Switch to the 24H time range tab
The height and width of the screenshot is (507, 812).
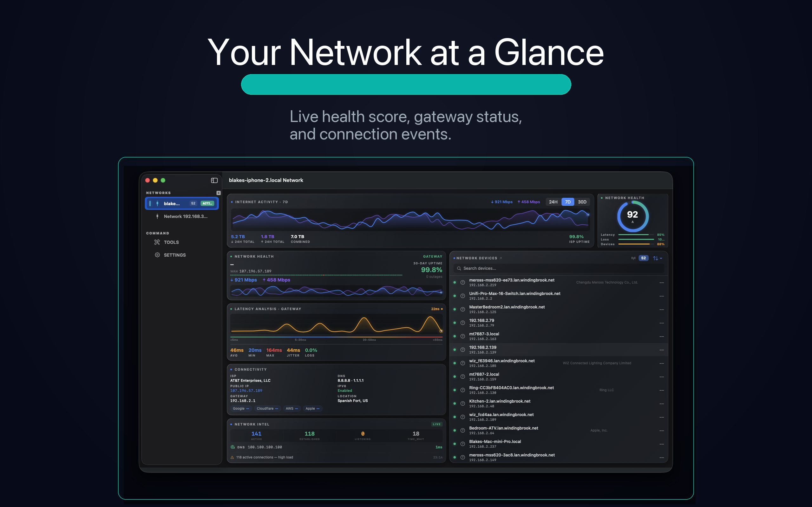click(553, 202)
